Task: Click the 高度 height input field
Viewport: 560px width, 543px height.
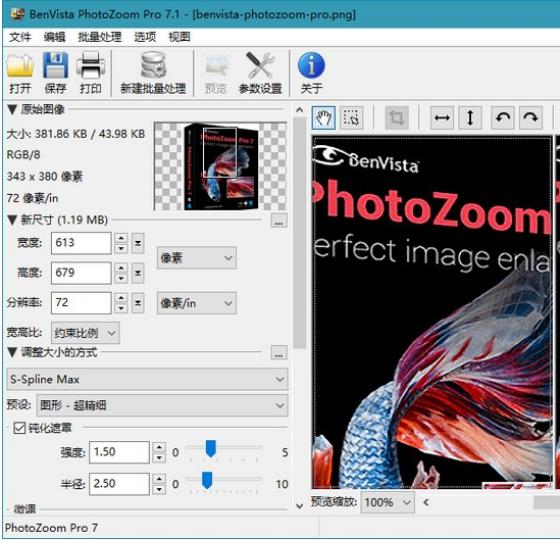Action: click(x=81, y=273)
